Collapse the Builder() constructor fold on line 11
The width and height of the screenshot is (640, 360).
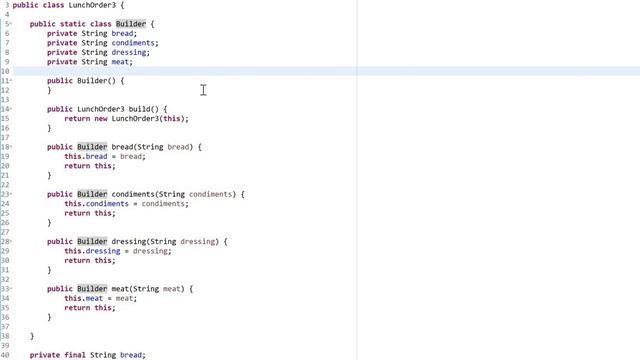click(x=11, y=81)
